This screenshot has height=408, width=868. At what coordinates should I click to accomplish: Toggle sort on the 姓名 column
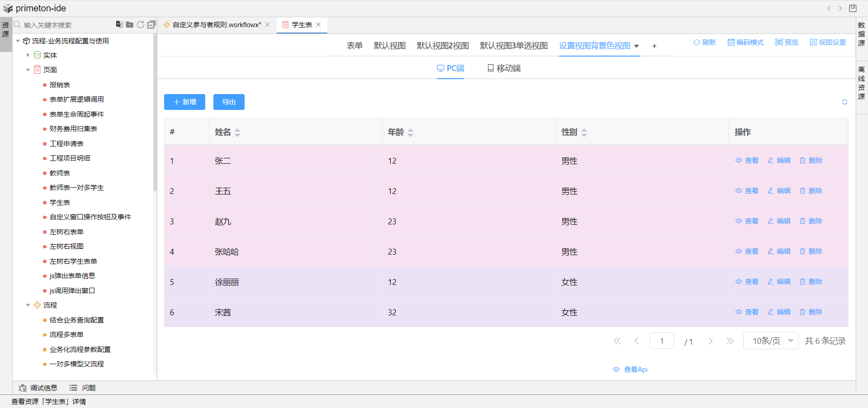[x=237, y=133]
